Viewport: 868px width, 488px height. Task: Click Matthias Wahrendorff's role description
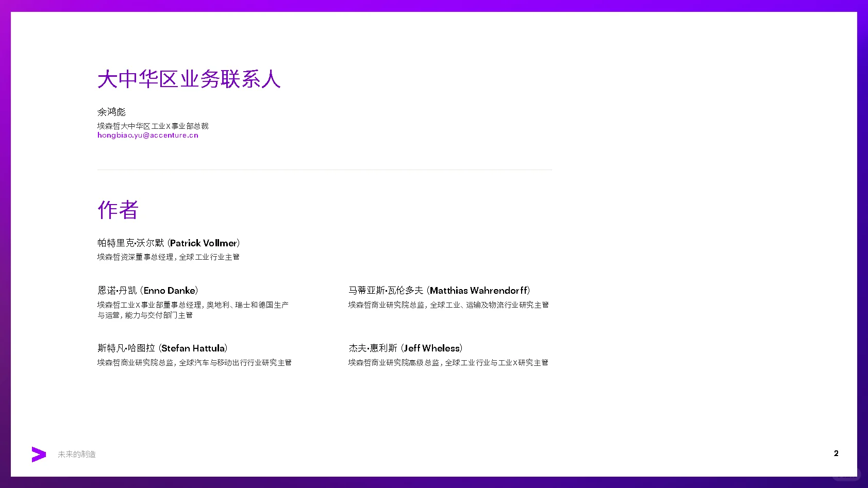point(447,305)
